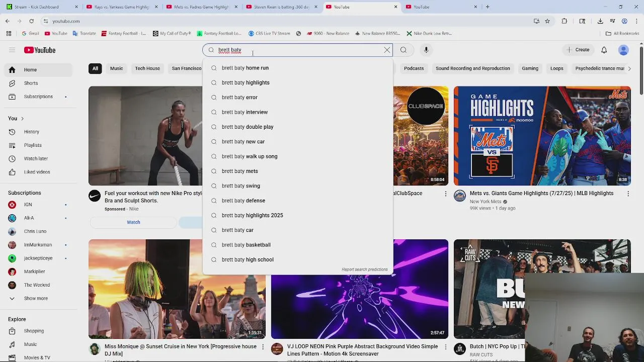The height and width of the screenshot is (362, 644).
Task: Clear the search box with X
Action: [387, 50]
